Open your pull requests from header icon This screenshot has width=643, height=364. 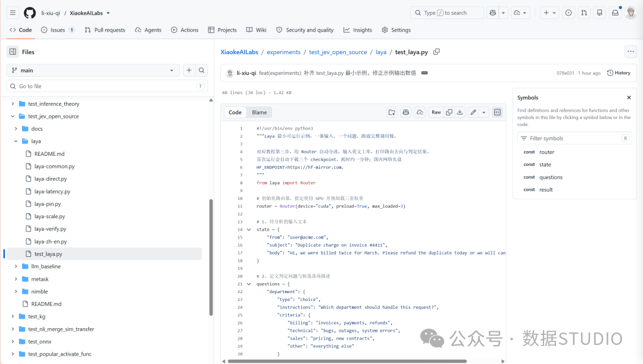(x=584, y=12)
